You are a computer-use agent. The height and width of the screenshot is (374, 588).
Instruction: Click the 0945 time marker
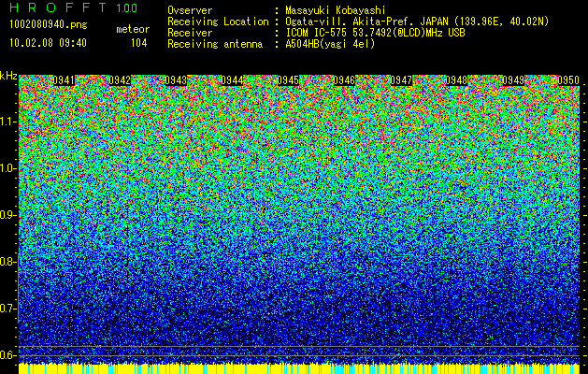(x=288, y=80)
